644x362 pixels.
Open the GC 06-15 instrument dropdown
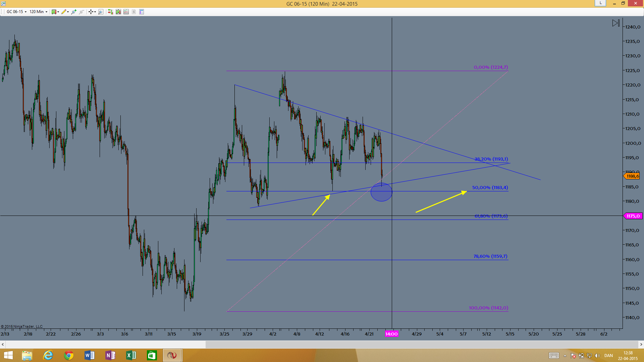click(x=16, y=12)
